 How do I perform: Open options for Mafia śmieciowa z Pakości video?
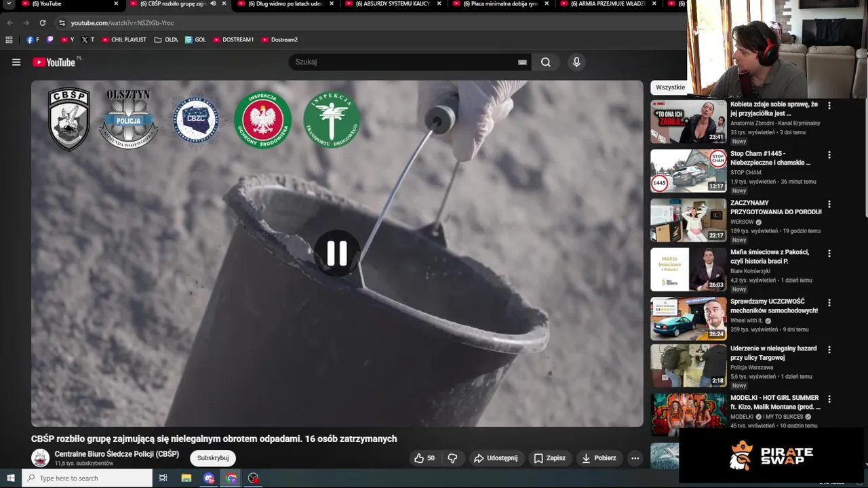tap(829, 253)
